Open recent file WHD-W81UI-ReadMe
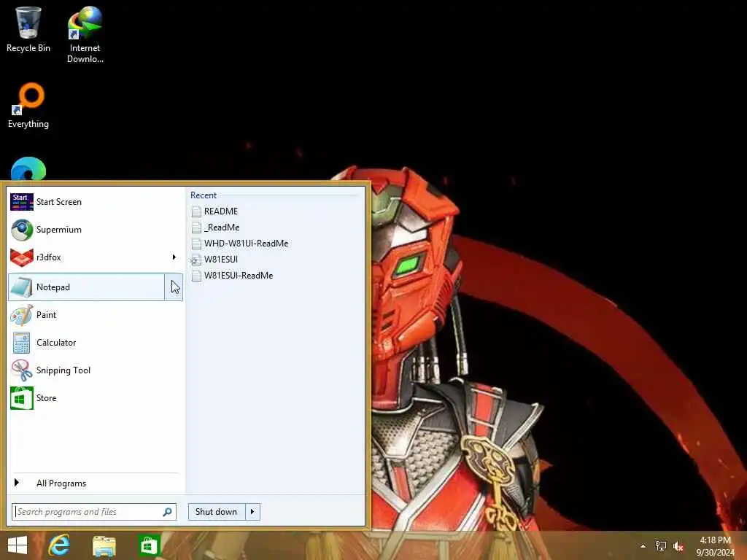The image size is (747, 560). click(x=239, y=244)
